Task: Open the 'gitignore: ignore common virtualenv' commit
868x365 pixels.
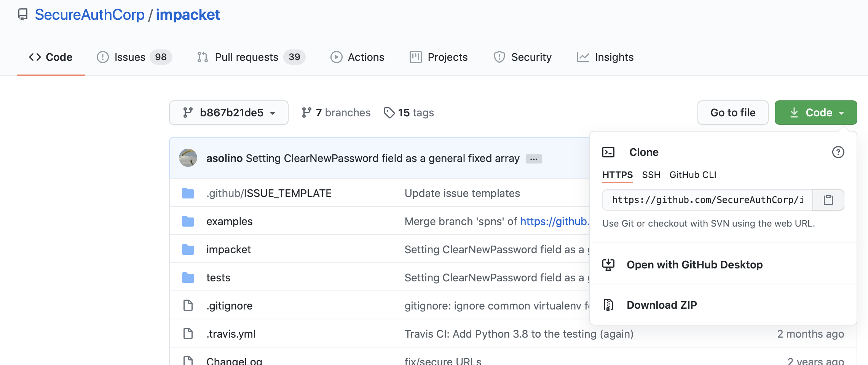Action: click(x=497, y=306)
